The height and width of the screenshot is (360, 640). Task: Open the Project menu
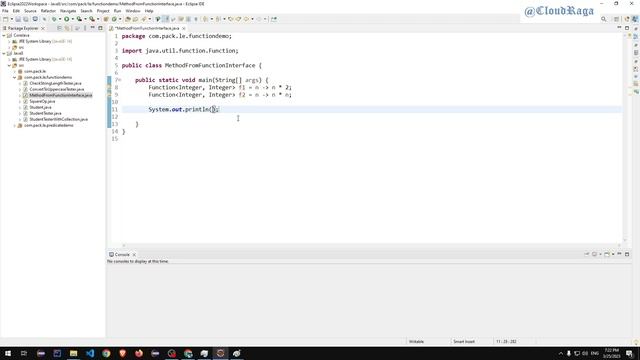click(x=103, y=11)
